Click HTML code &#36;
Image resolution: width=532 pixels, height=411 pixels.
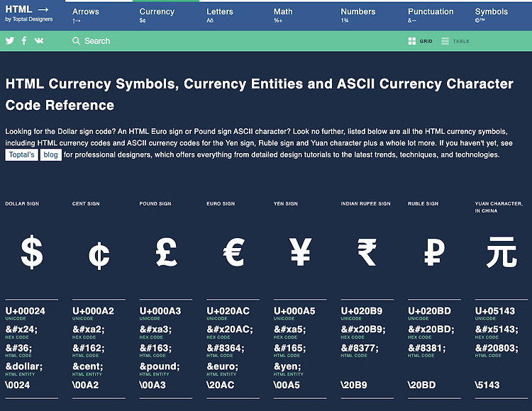pos(18,348)
